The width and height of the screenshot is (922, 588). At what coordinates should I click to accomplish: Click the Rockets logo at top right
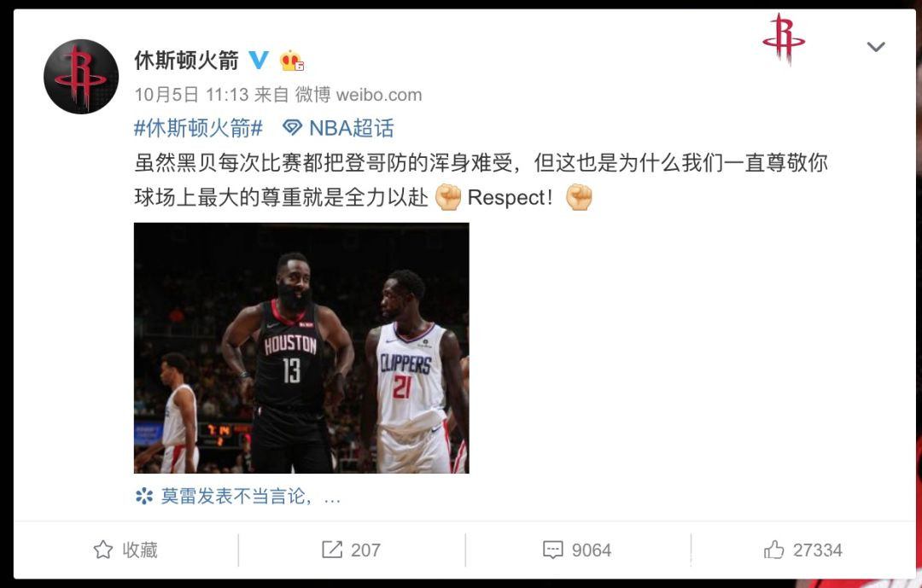783,38
